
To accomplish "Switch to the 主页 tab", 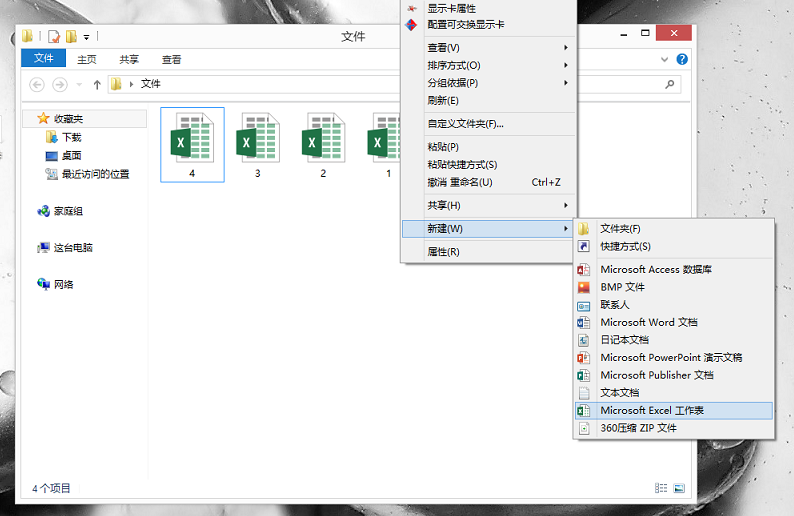I will [87, 59].
